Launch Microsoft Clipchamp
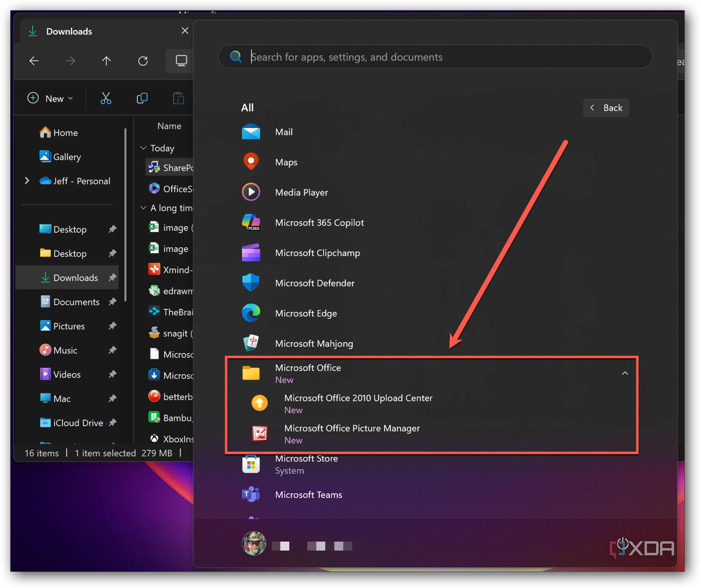This screenshot has height=588, width=701. 317,253
